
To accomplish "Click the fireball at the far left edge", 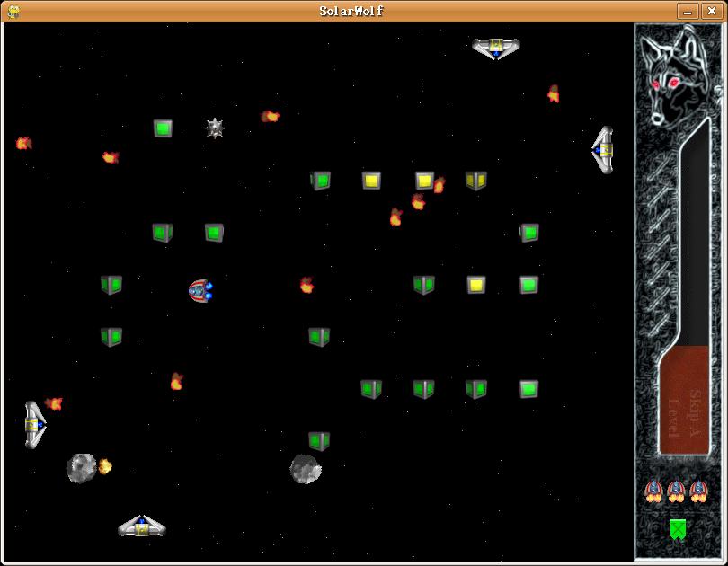I will tap(23, 144).
